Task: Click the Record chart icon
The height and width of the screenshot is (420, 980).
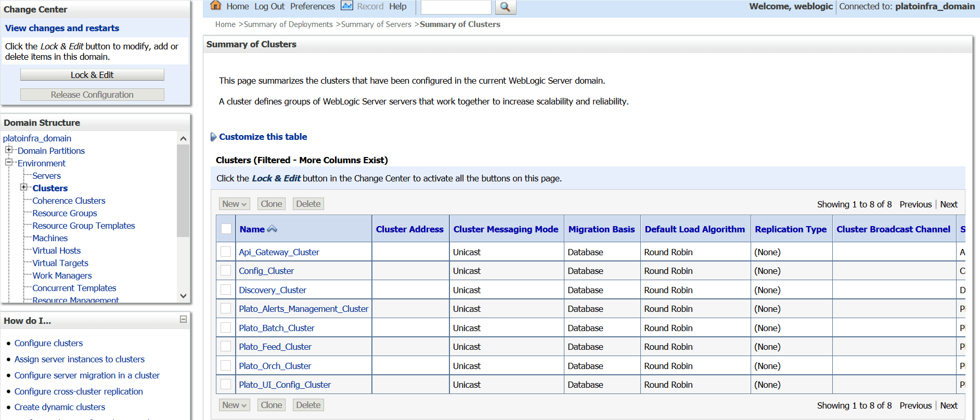Action: pyautogui.click(x=346, y=6)
